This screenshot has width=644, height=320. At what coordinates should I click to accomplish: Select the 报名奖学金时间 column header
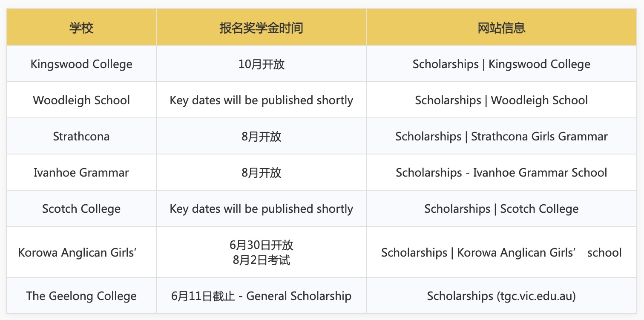(261, 28)
